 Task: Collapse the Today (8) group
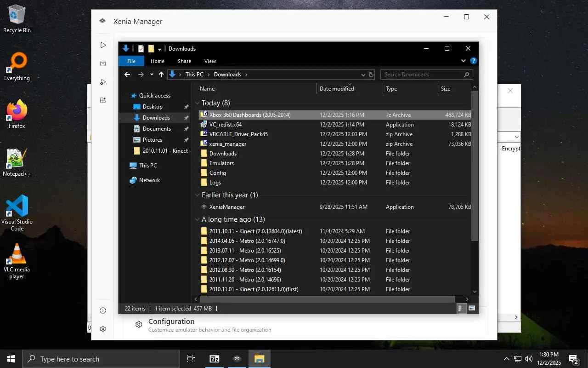point(197,103)
